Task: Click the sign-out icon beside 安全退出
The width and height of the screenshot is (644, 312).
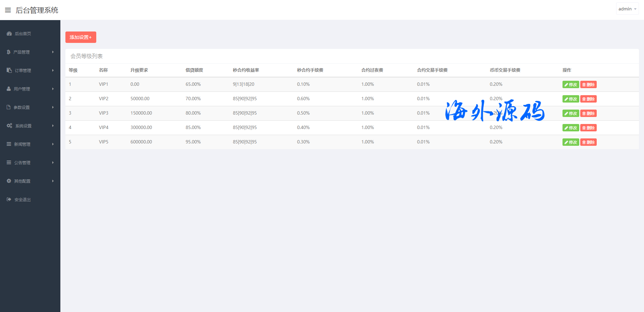Action: (9, 199)
